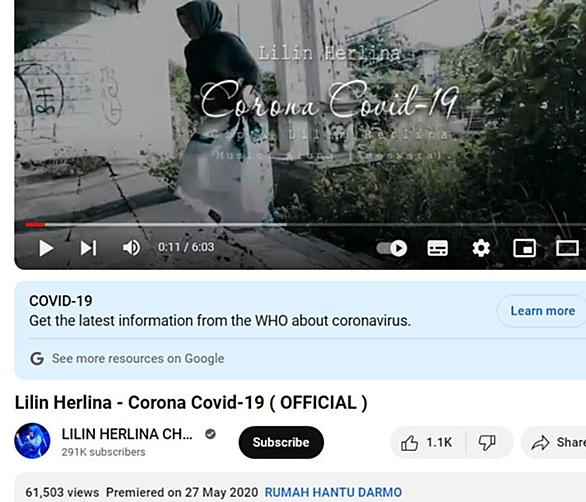Screen dimensions: 586x502
Task: Open the RUMAH HANTU DARMO link
Action: [x=333, y=492]
